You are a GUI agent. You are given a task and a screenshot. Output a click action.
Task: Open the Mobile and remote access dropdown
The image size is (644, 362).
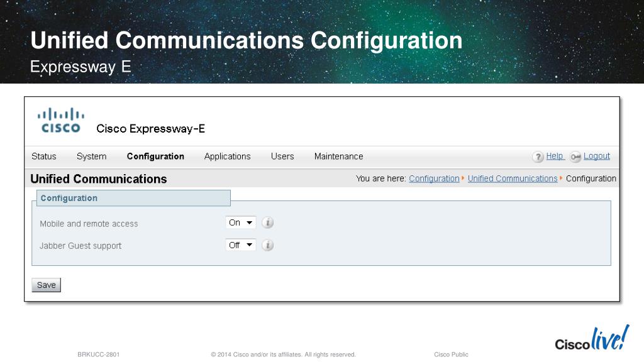[x=241, y=222]
